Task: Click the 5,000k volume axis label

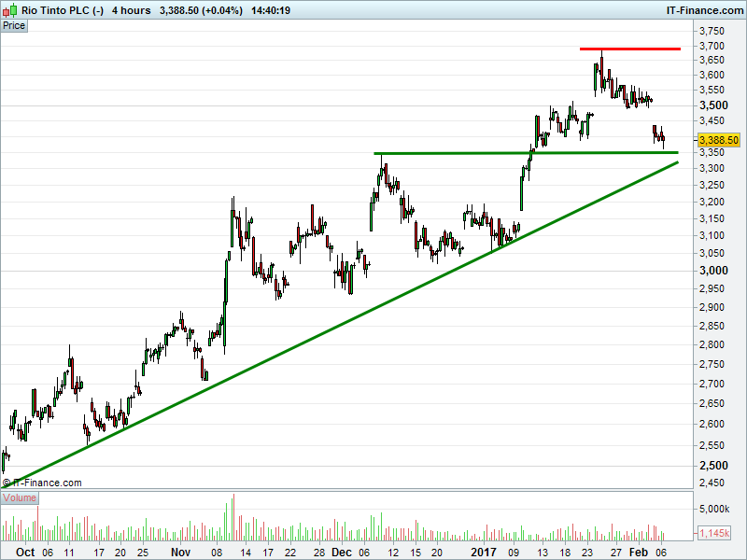Action: tap(714, 509)
